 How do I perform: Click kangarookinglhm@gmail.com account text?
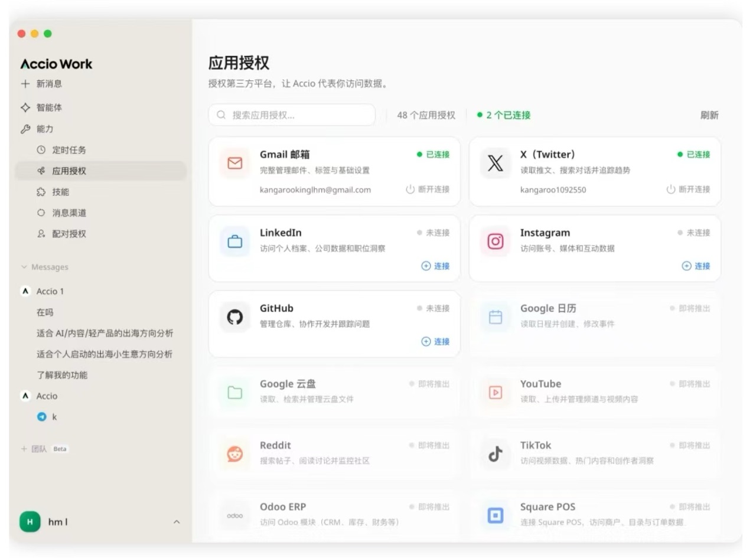pos(315,190)
